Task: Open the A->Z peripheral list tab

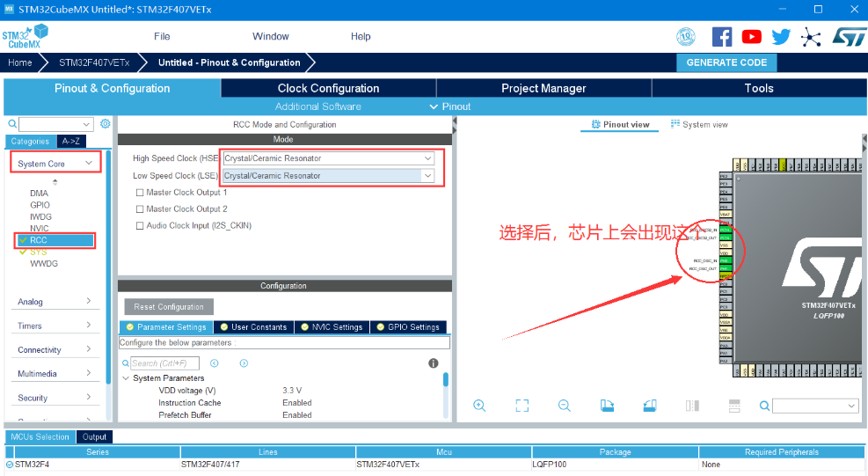Action: [71, 142]
